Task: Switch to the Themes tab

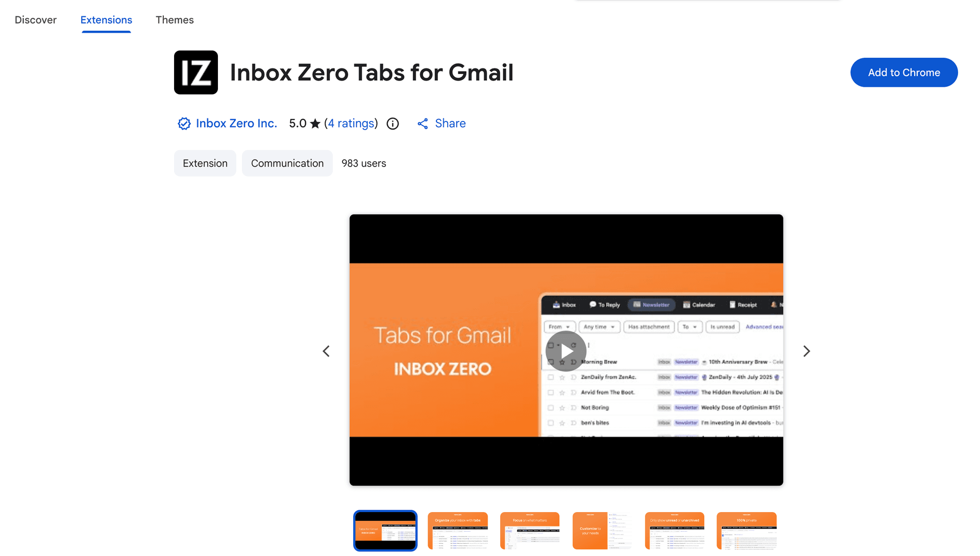Action: [x=175, y=20]
